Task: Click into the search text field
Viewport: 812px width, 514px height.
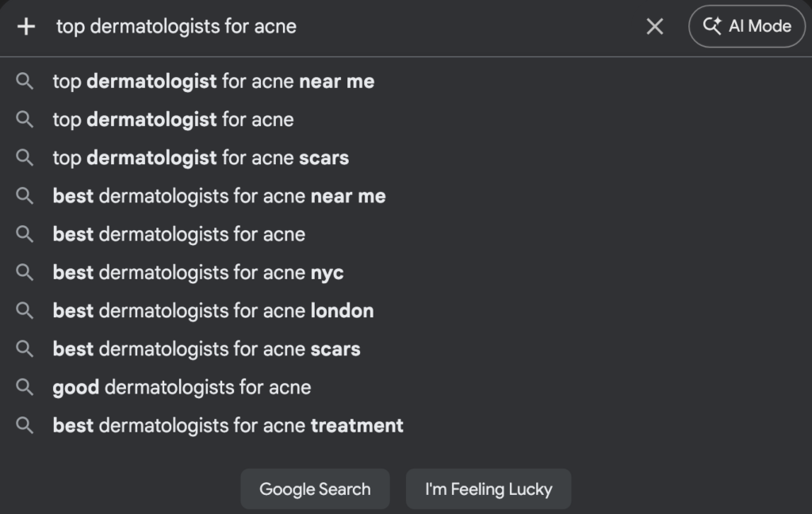Action: tap(341, 26)
